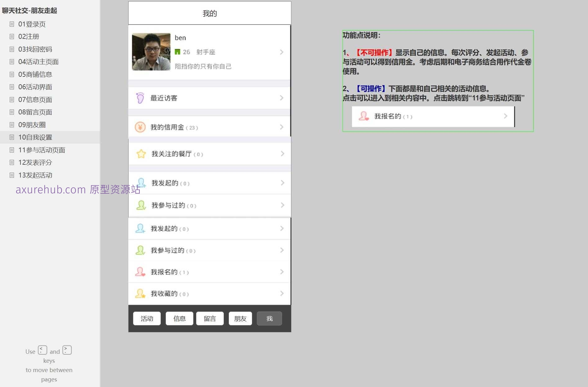
Task: Click the yellow ¥ icon of 我的信用金
Action: point(141,127)
